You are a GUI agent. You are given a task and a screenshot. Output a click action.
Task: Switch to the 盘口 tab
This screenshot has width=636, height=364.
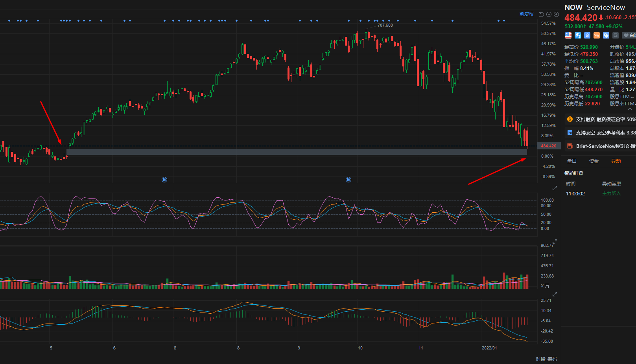pyautogui.click(x=571, y=161)
